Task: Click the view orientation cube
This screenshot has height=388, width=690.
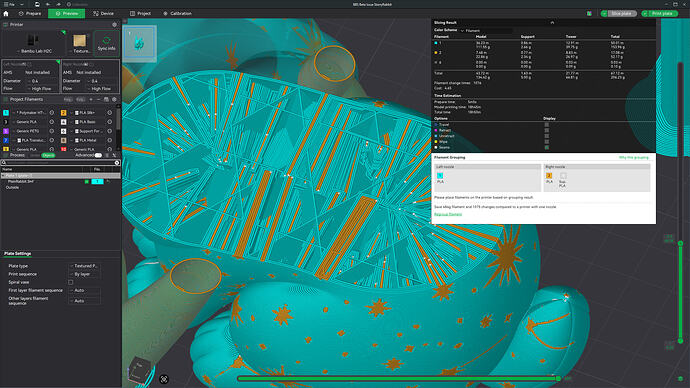Action: click(140, 370)
